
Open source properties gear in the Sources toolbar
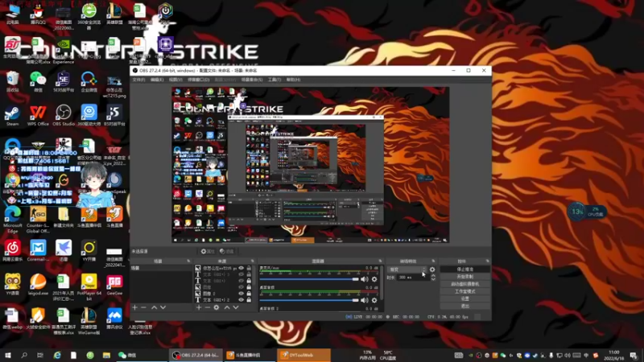[217, 307]
